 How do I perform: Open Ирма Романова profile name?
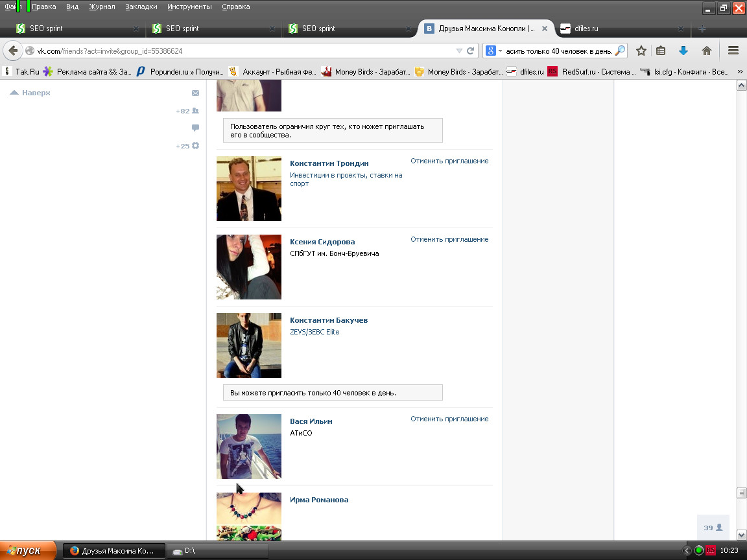click(319, 500)
